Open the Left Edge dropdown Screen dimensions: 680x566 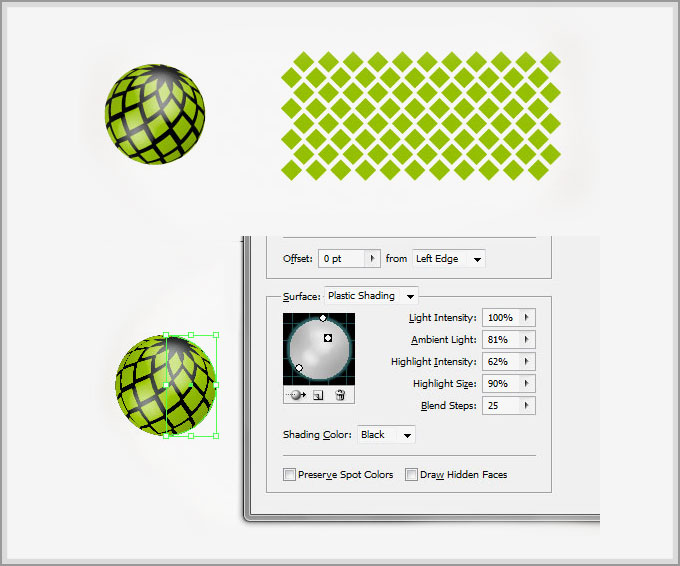448,259
